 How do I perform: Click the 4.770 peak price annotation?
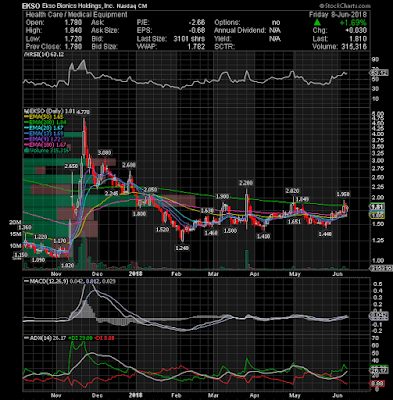click(83, 112)
